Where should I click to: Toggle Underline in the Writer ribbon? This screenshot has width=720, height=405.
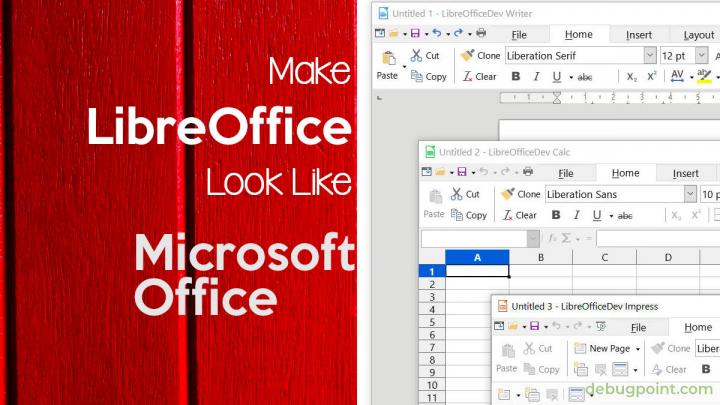click(557, 77)
